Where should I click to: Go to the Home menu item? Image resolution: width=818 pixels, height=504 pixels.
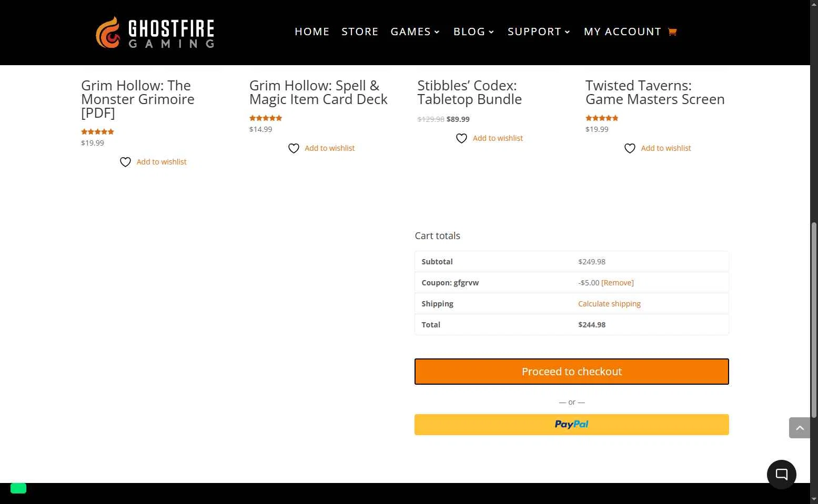312,32
